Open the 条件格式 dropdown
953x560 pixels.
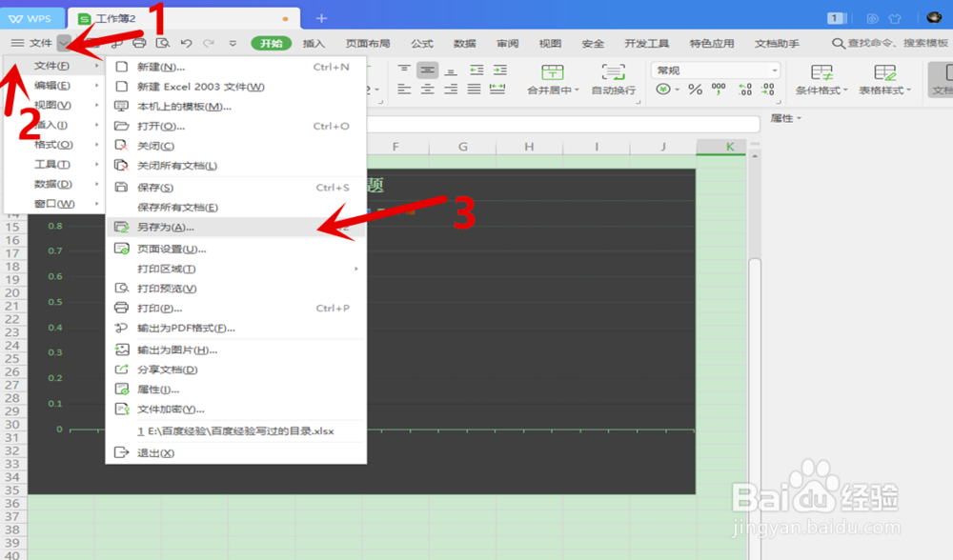[x=821, y=80]
